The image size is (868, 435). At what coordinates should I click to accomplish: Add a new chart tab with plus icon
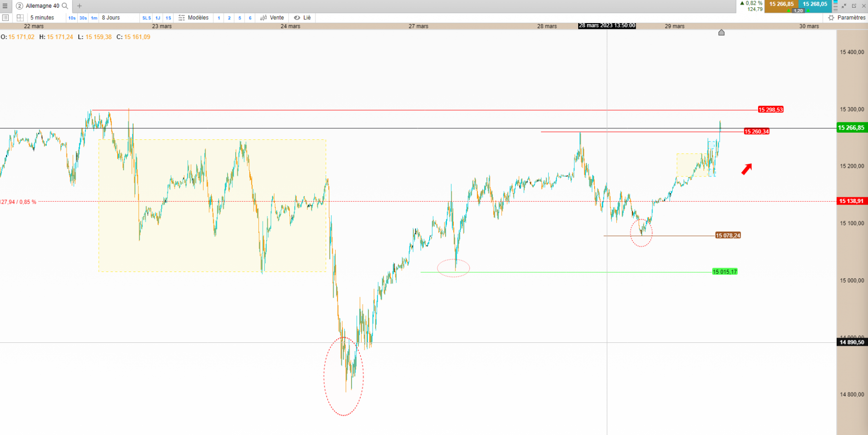(80, 6)
